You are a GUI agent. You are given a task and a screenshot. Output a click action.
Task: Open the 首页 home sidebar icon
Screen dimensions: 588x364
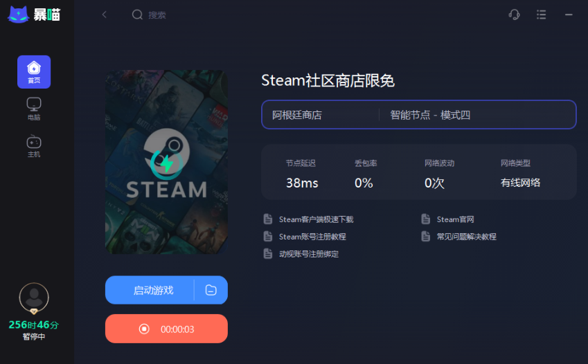34,72
